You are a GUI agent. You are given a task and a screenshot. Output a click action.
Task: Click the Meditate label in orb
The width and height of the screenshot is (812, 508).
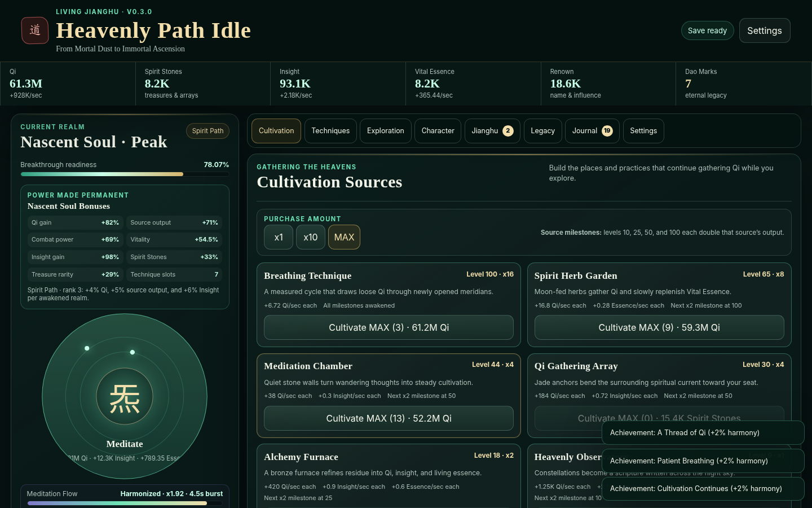(125, 444)
